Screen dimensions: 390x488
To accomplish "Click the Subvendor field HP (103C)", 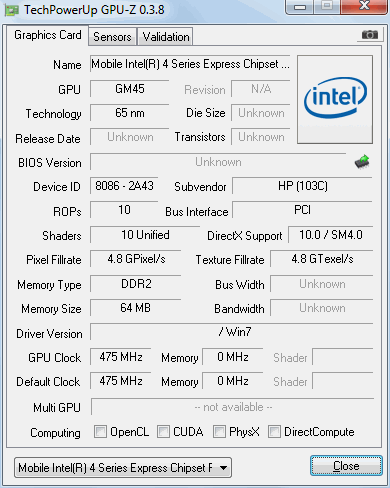I will click(x=302, y=186).
